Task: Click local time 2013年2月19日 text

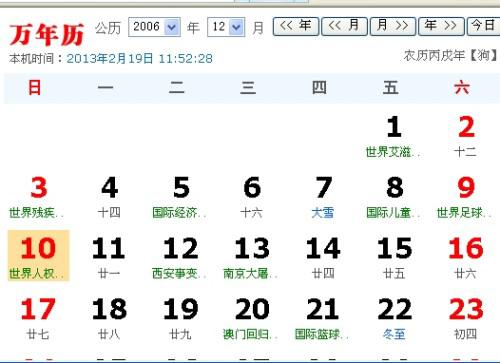Action: click(140, 59)
